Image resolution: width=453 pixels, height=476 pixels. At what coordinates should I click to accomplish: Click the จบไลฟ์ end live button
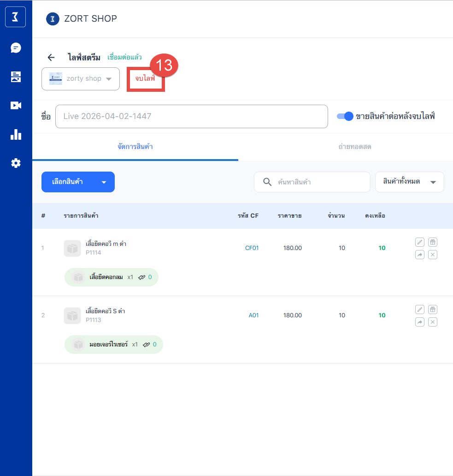click(145, 79)
